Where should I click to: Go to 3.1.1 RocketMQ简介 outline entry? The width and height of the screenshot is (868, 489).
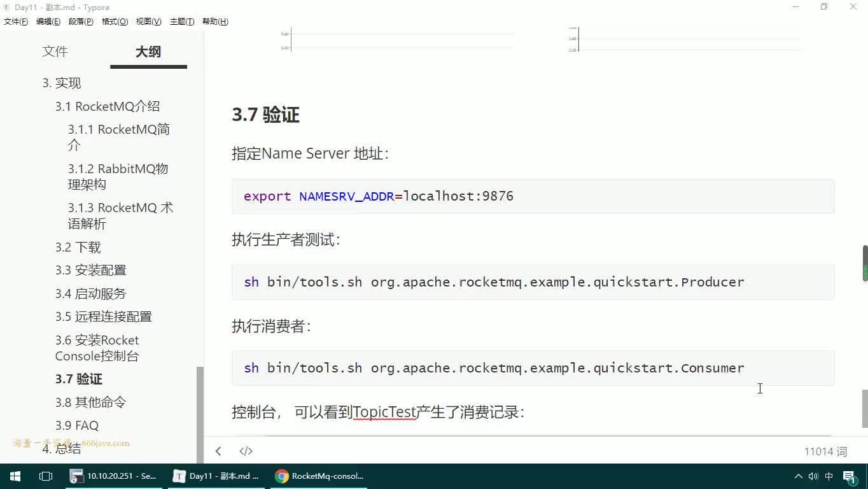click(x=119, y=138)
